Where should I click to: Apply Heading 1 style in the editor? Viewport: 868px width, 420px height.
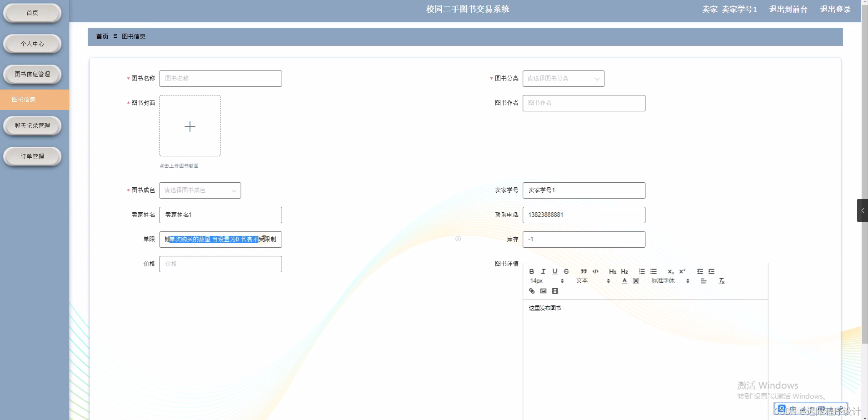[x=613, y=271]
